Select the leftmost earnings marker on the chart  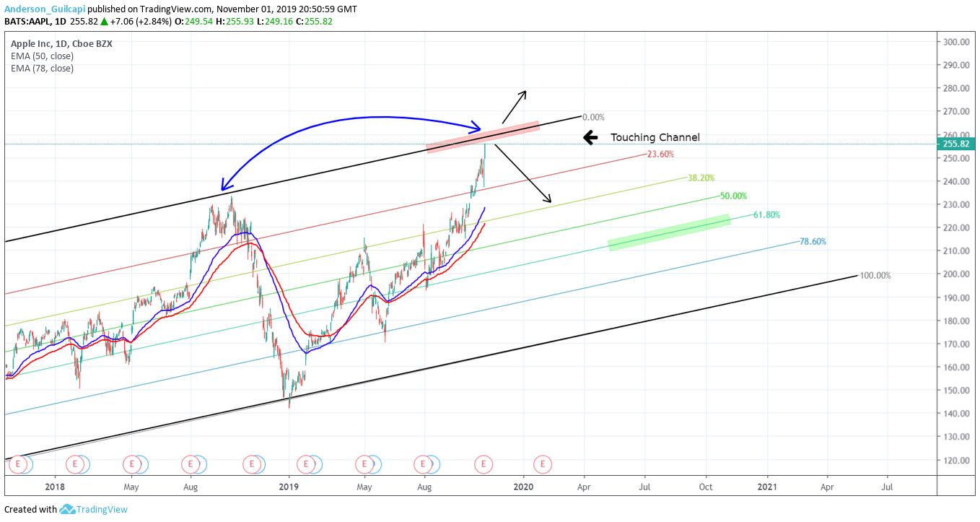coord(17,464)
